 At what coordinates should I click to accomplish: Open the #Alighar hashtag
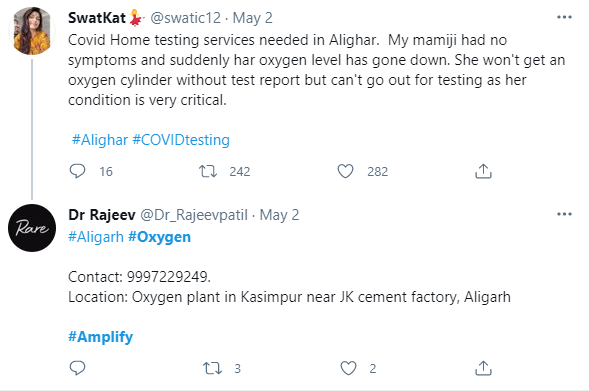point(100,140)
